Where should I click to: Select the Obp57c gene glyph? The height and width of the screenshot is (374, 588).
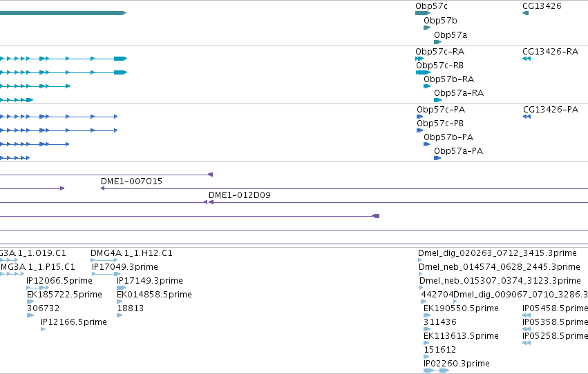coord(423,13)
